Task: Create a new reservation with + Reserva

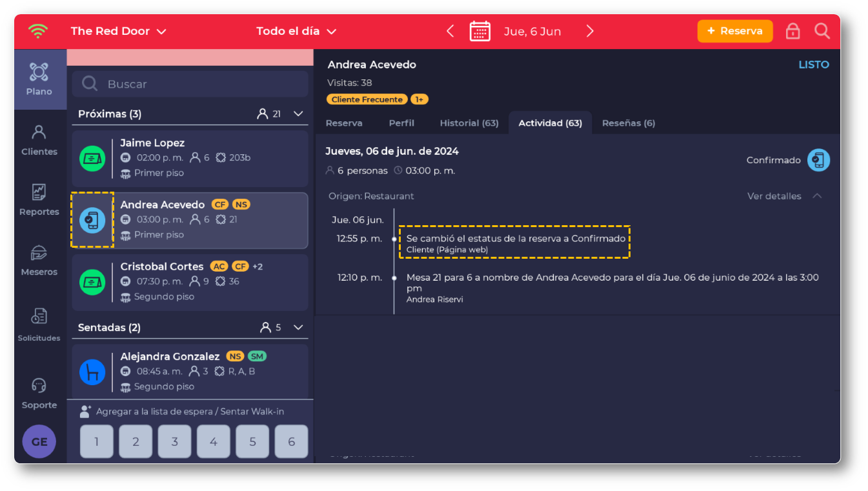Action: tap(735, 31)
